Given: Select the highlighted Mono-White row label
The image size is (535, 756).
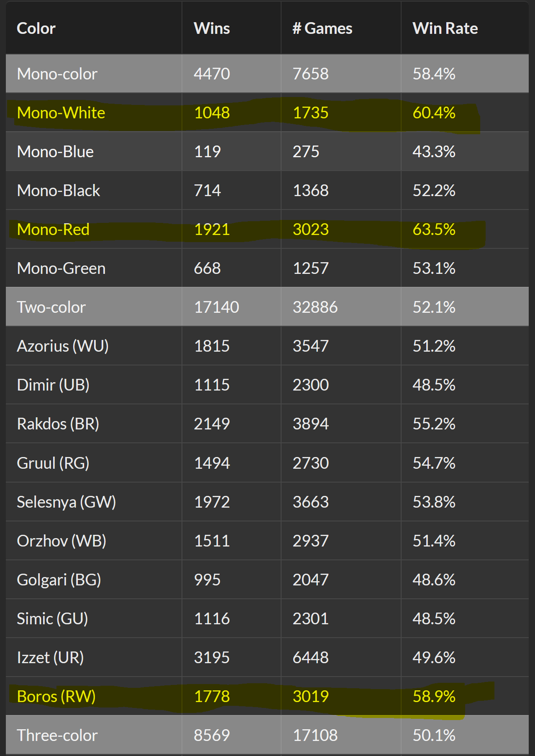Looking at the screenshot, I should [61, 113].
